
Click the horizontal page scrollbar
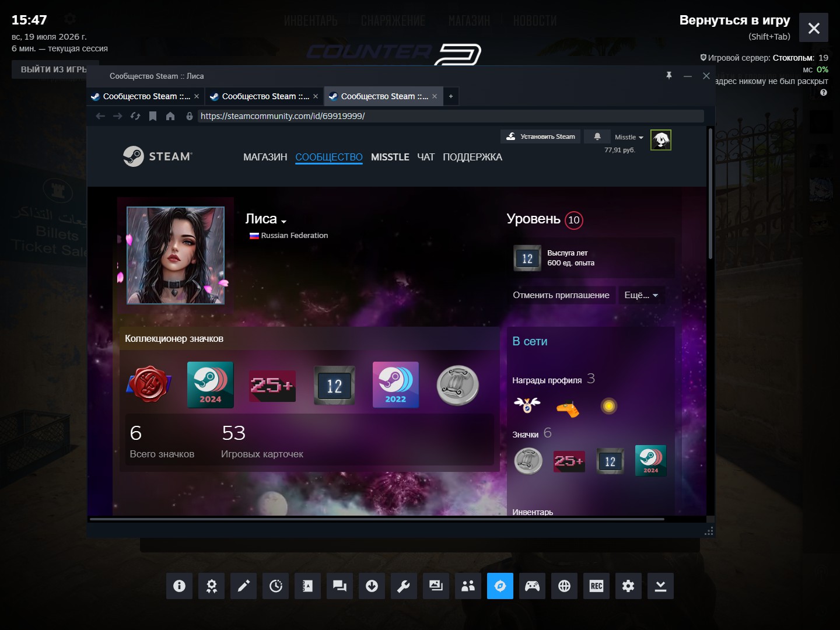pyautogui.click(x=377, y=519)
